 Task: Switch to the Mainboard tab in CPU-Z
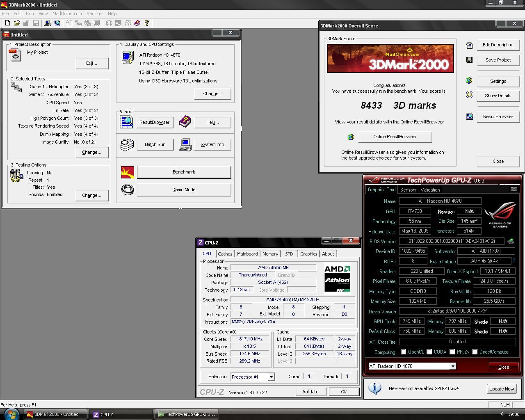(x=247, y=254)
